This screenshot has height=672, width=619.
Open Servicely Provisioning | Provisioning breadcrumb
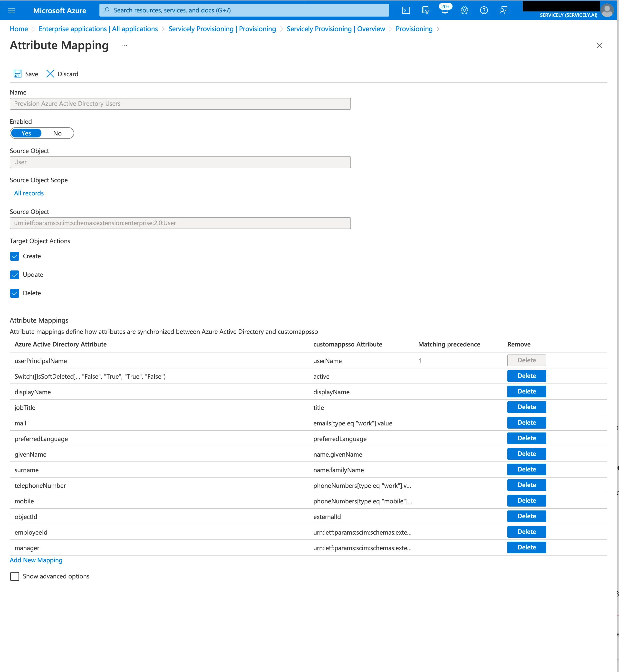coord(222,29)
